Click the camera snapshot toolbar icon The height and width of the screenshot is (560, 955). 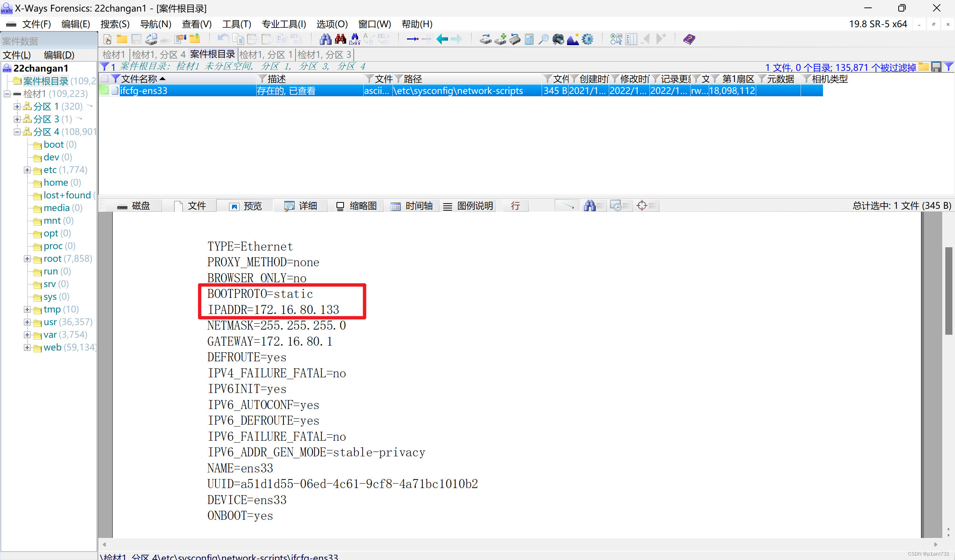click(x=558, y=39)
